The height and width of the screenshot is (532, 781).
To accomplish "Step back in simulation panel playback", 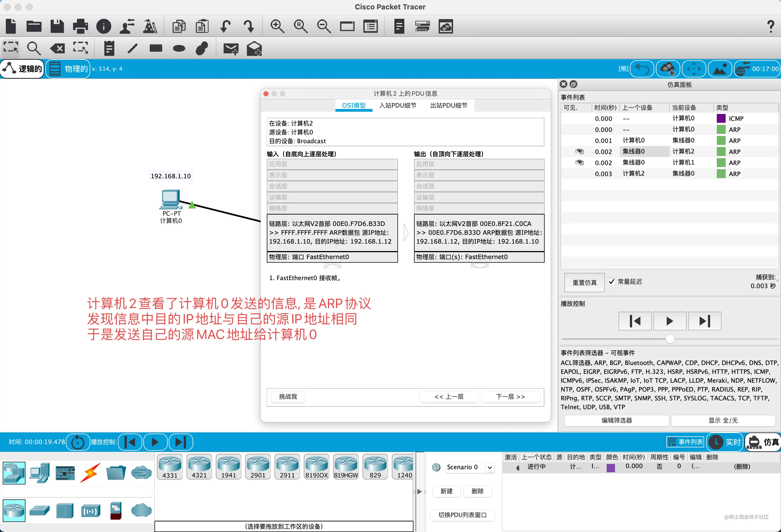I will [635, 321].
